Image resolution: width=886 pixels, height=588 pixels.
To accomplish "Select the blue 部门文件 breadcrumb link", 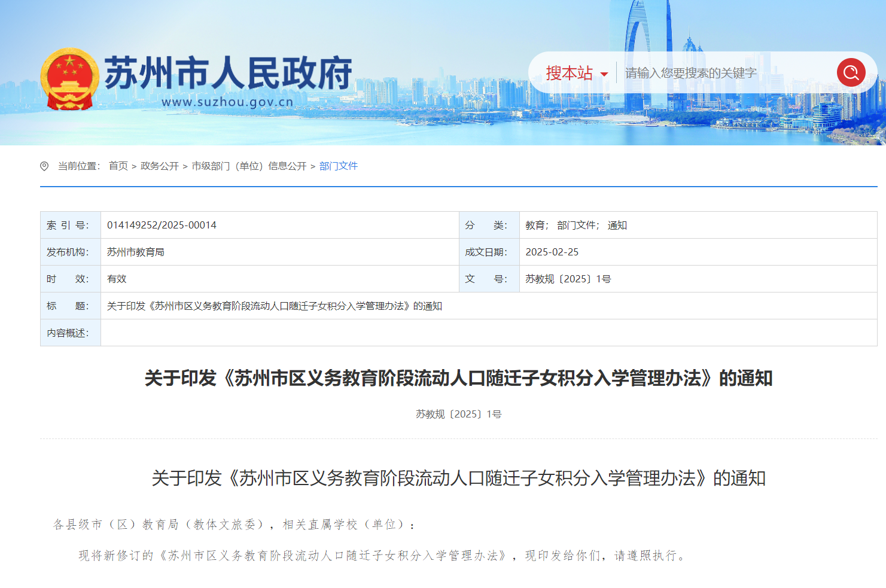I will [338, 166].
